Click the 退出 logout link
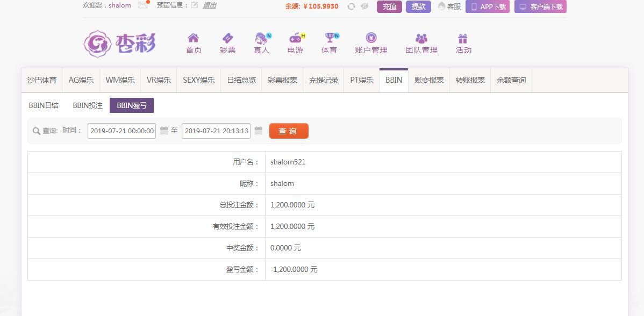This screenshot has width=644, height=316. [209, 5]
